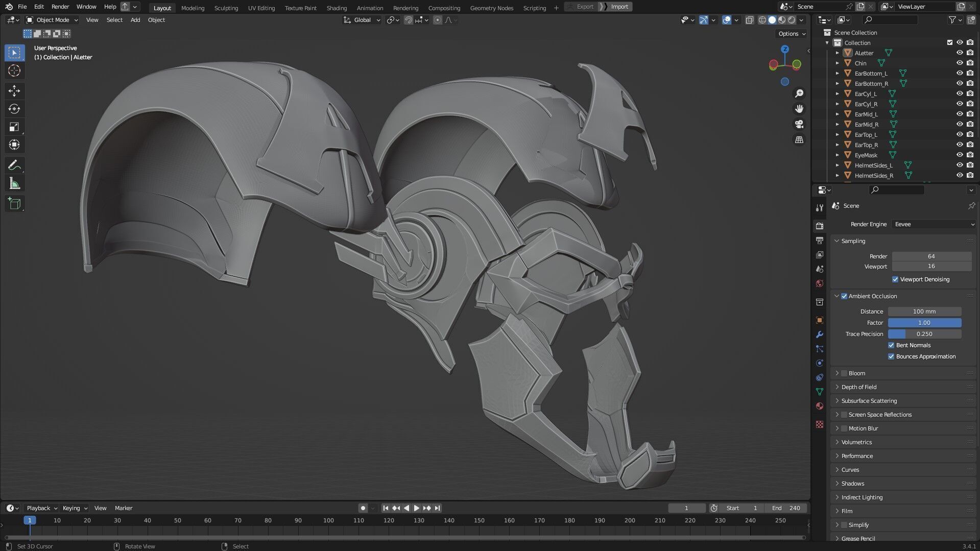The image size is (980, 551).
Task: Click the pan view hand icon
Action: pyautogui.click(x=799, y=109)
